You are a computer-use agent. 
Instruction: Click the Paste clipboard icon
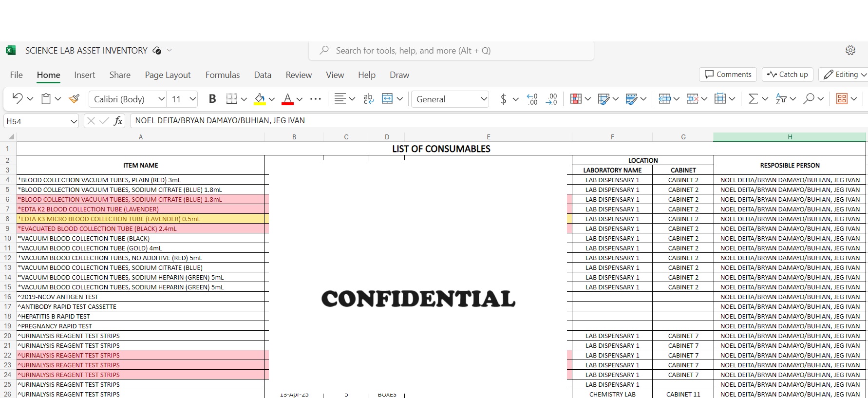click(46, 99)
